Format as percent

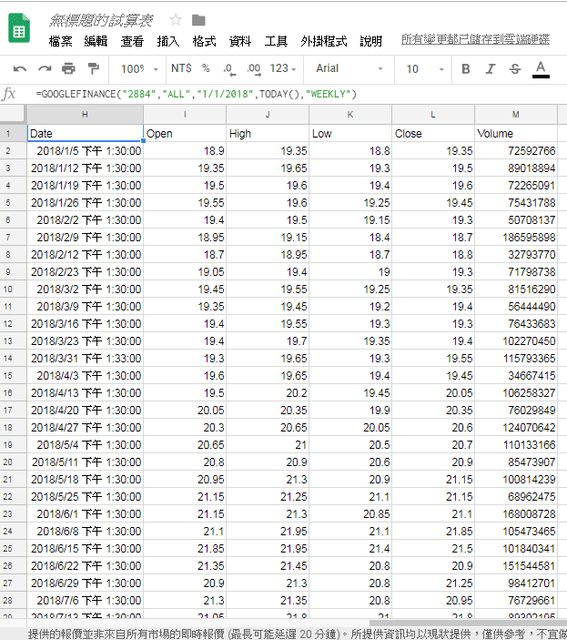point(206,68)
